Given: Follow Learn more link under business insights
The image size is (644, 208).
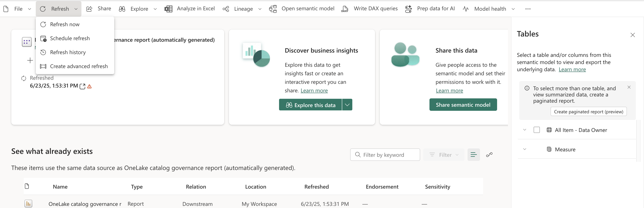Looking at the screenshot, I should pos(314,90).
